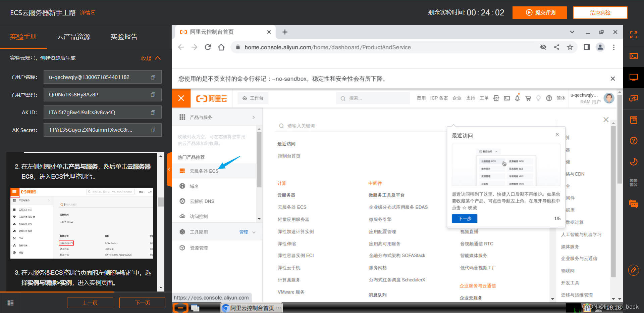Image resolution: width=644 pixels, height=313 pixels.
Task: Open 域名 in the sidebar
Action: click(194, 186)
